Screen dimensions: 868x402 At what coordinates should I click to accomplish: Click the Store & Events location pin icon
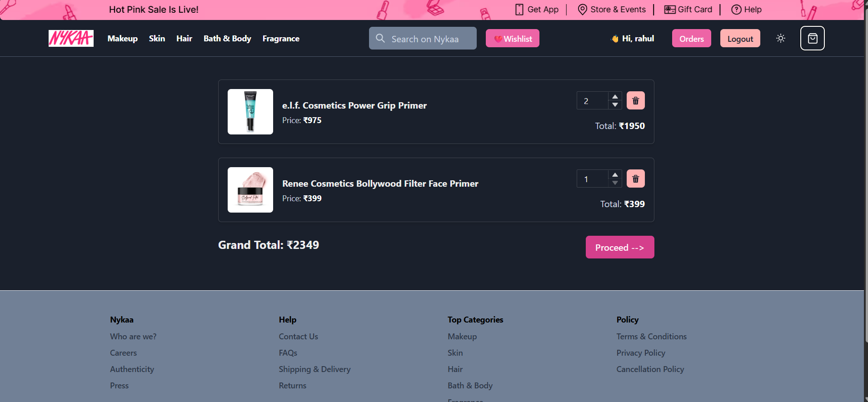583,10
